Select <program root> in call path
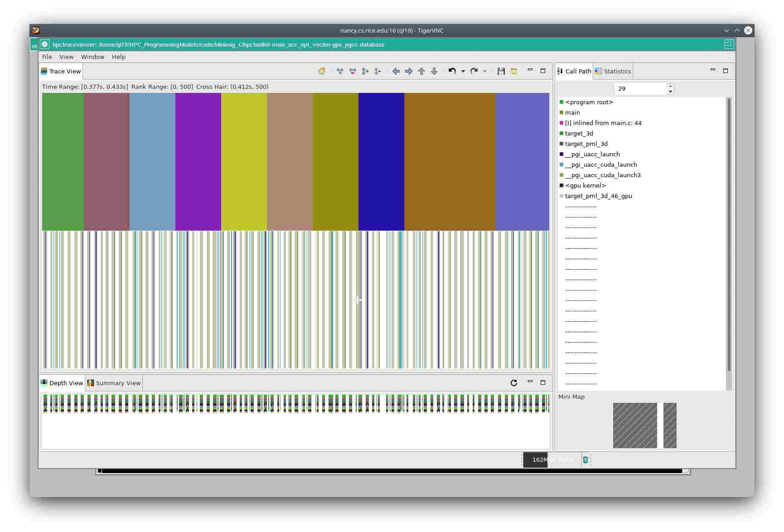This screenshot has width=784, height=532. tap(586, 102)
